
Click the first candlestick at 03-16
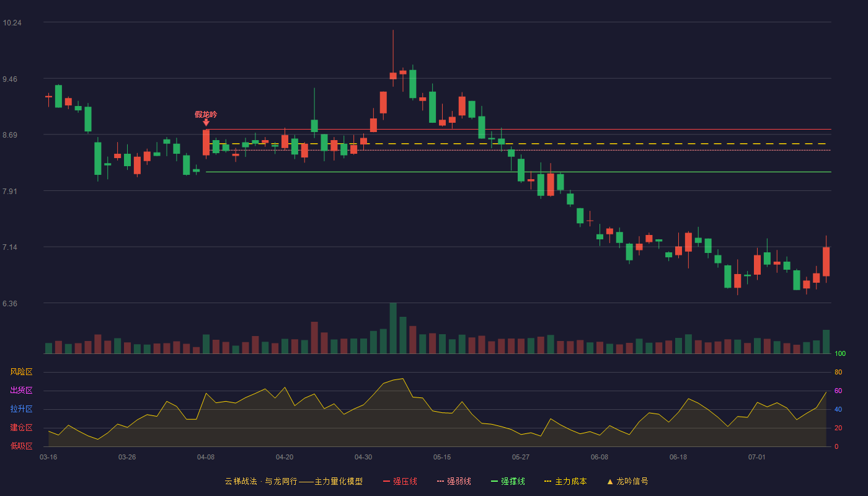pyautogui.click(x=48, y=97)
